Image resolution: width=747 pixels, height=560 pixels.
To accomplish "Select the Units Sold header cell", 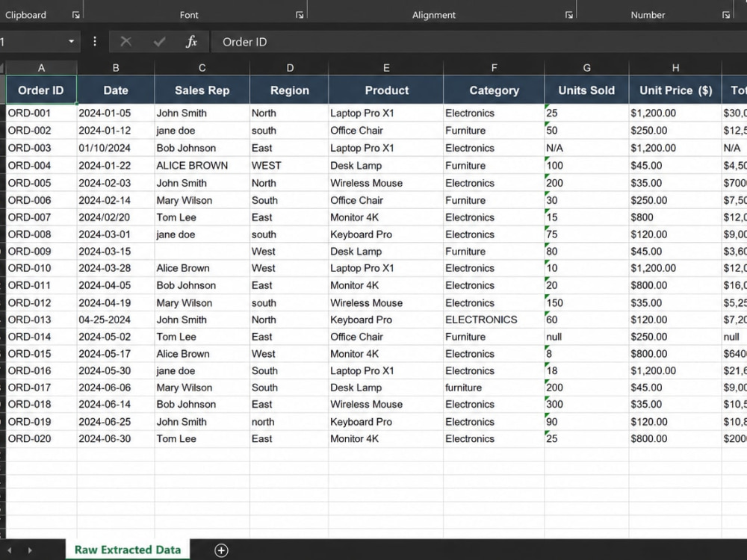I will [x=586, y=90].
